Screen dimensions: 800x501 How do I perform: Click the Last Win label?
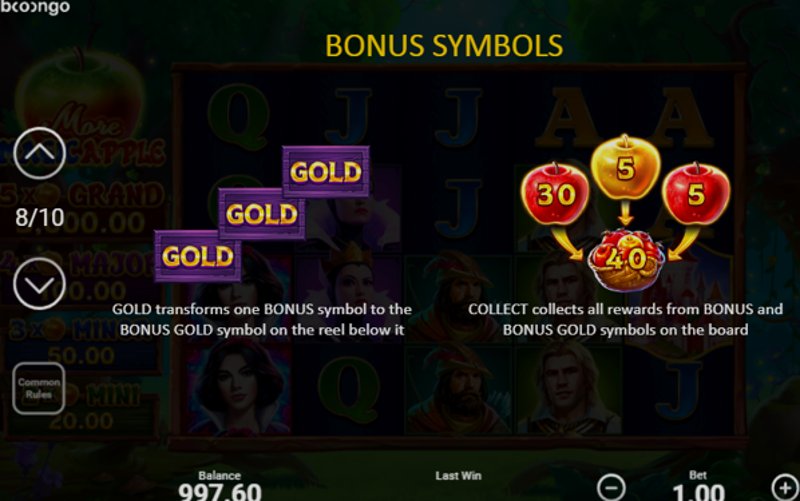pyautogui.click(x=458, y=475)
